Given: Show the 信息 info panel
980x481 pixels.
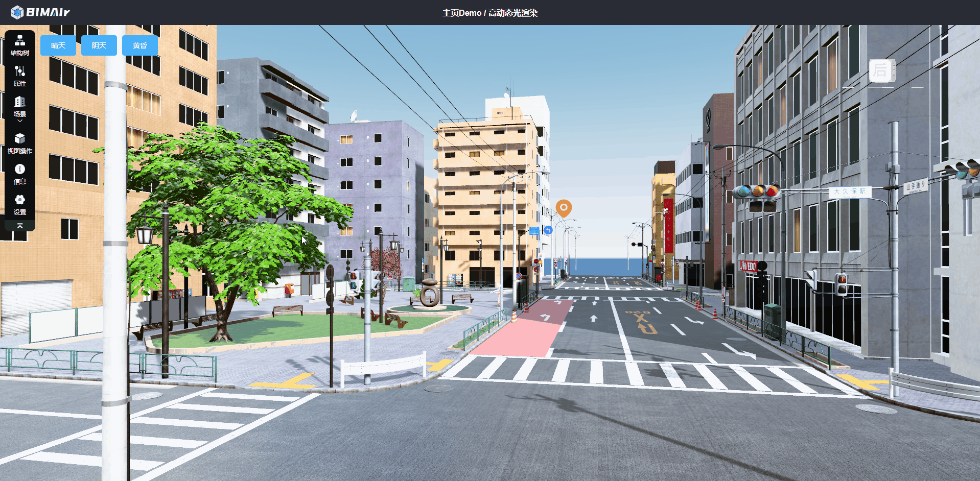Looking at the screenshot, I should coord(19,174).
